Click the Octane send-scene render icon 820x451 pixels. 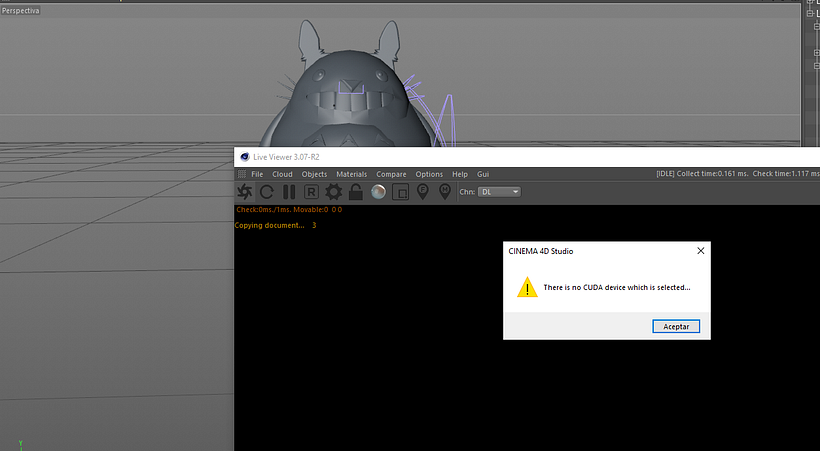(244, 192)
